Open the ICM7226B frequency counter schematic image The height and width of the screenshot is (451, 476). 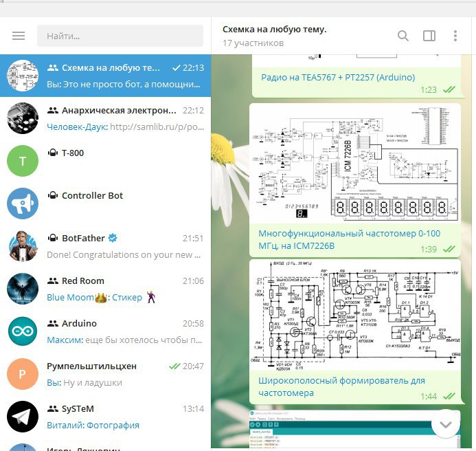pos(355,164)
